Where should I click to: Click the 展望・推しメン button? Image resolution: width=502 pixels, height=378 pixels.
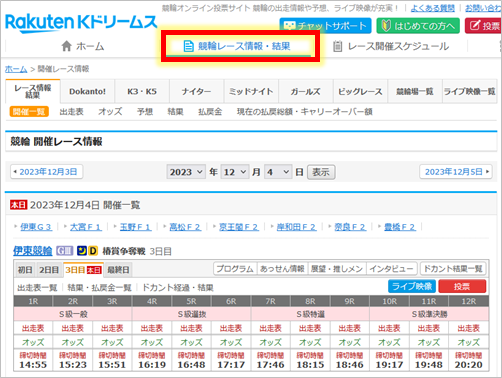click(337, 269)
